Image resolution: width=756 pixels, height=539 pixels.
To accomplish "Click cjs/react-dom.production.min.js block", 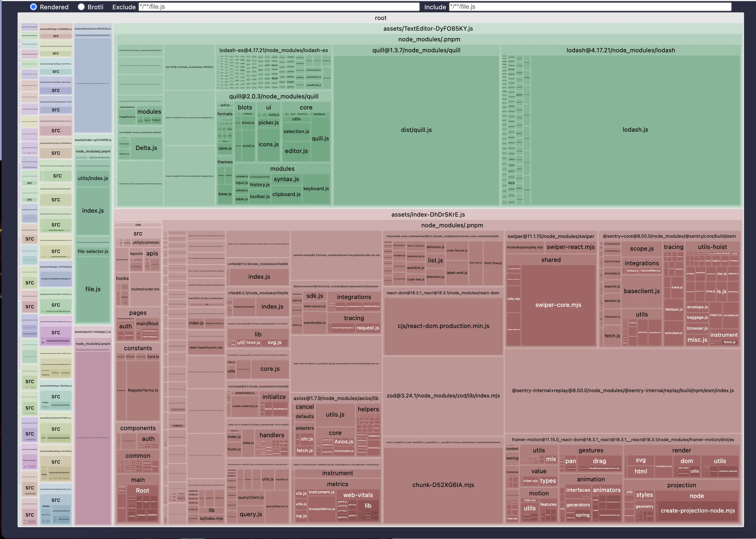I will 443,326.
